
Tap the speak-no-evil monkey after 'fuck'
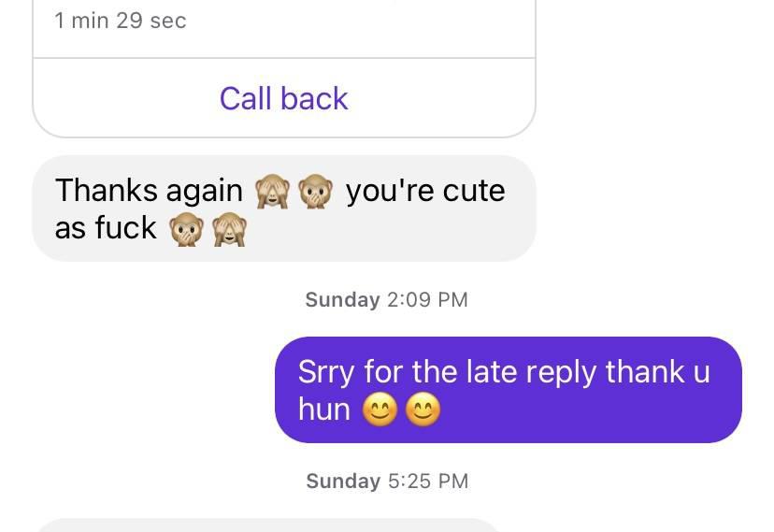(186, 229)
